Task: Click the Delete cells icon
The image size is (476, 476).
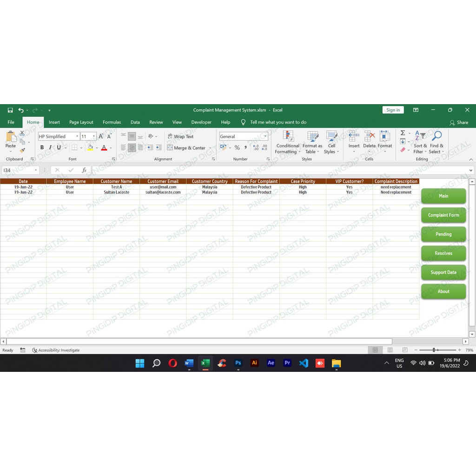Action: [x=369, y=136]
